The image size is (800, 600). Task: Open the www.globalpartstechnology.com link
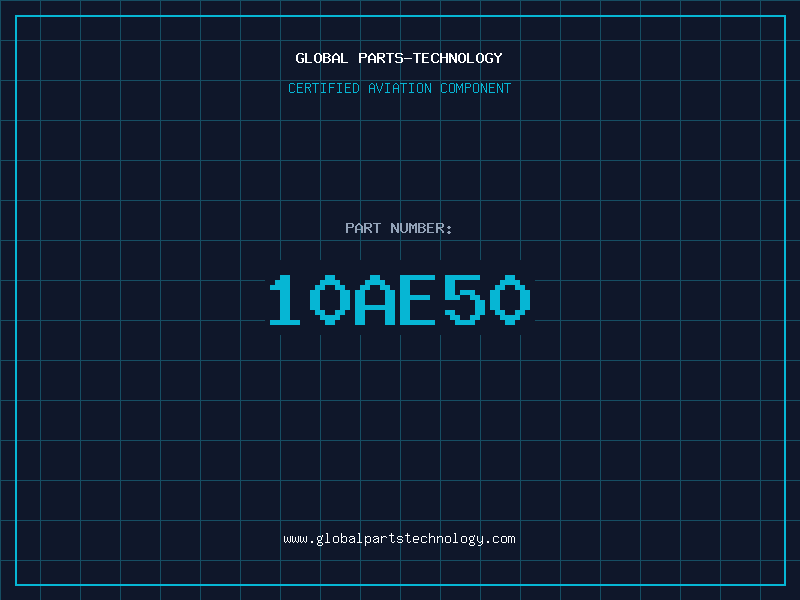[x=399, y=539]
